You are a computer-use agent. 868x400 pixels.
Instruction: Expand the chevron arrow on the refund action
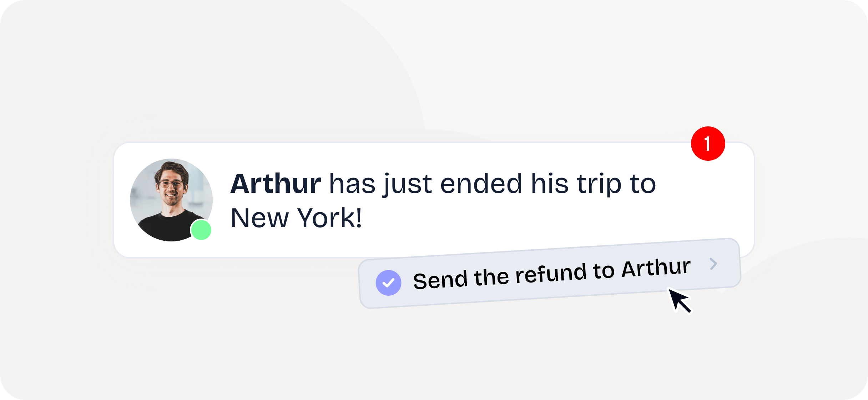(x=713, y=264)
